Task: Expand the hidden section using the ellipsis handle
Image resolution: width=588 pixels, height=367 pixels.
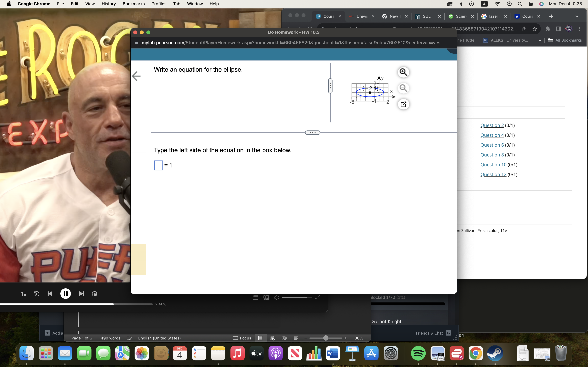Action: (313, 132)
